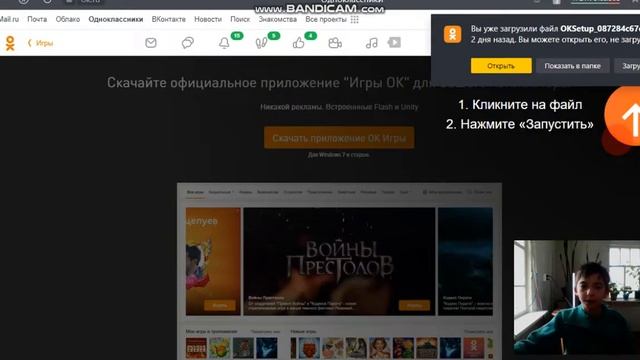Click the OK icon in download popup
This screenshot has height=360, width=640.
point(453,34)
